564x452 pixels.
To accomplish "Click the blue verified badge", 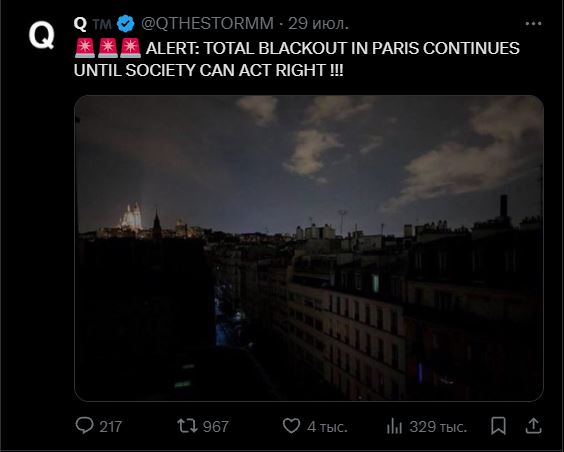I will (126, 24).
